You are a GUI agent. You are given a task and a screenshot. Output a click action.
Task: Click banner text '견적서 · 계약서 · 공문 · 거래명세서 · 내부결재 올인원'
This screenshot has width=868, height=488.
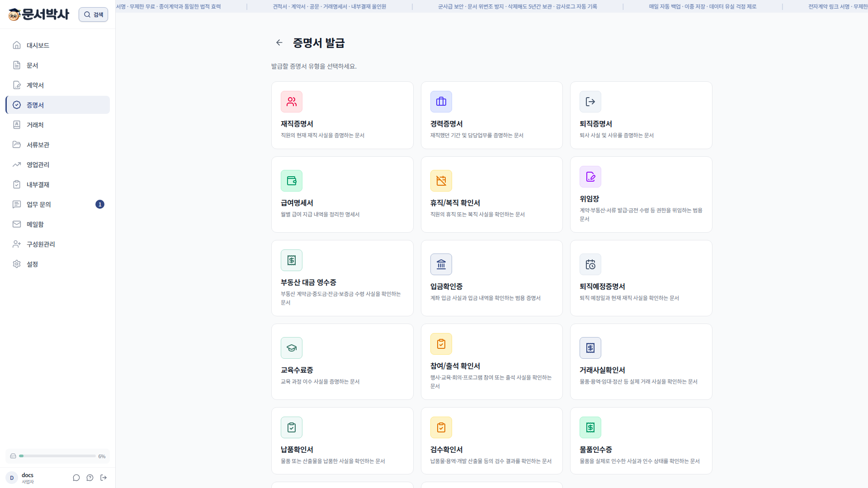[x=330, y=6]
